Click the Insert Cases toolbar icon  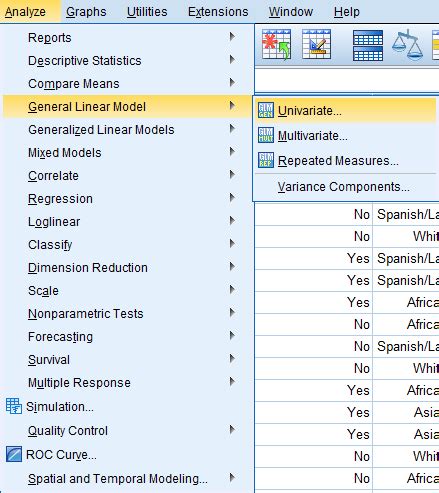276,45
